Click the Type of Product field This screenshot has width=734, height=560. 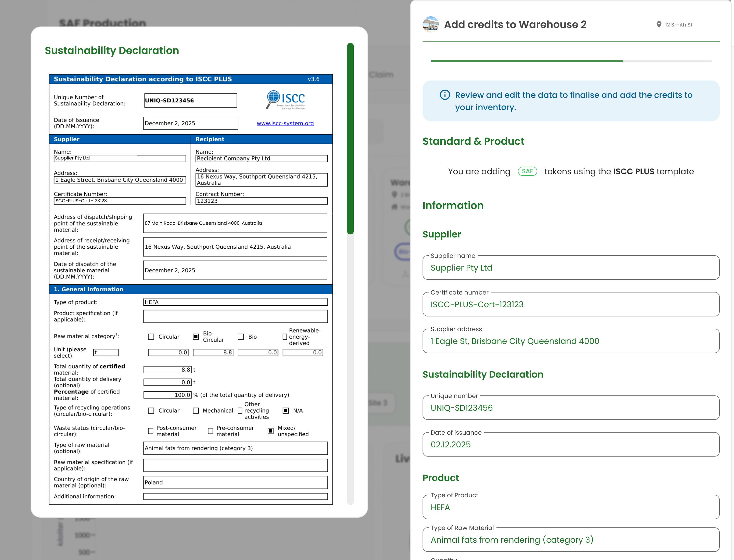pos(571,507)
